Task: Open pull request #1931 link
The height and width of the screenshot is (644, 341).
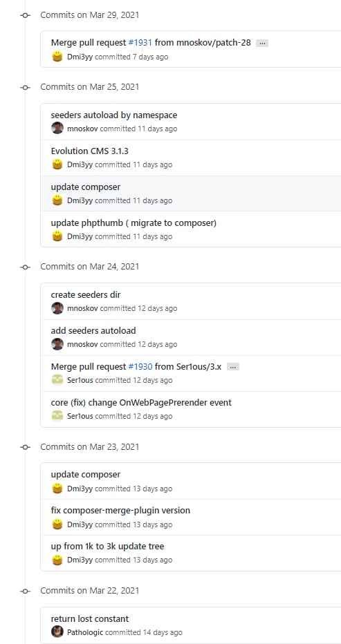Action: click(x=140, y=42)
